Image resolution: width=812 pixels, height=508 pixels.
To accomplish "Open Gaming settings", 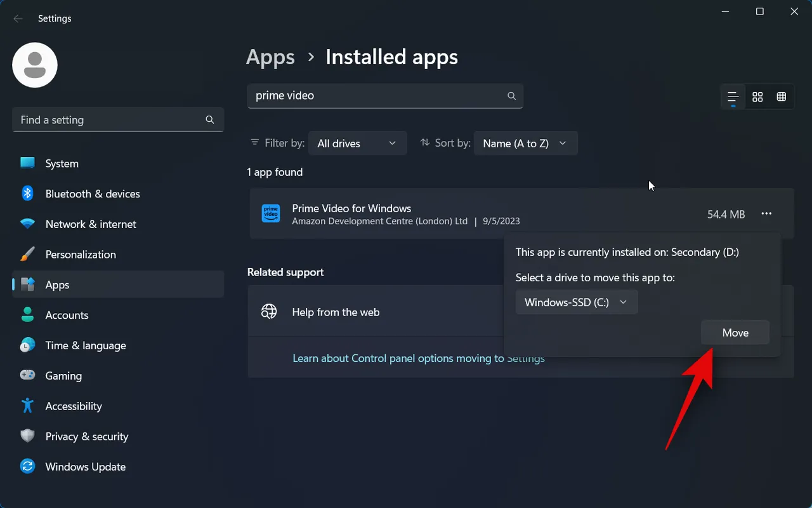I will (x=118, y=376).
